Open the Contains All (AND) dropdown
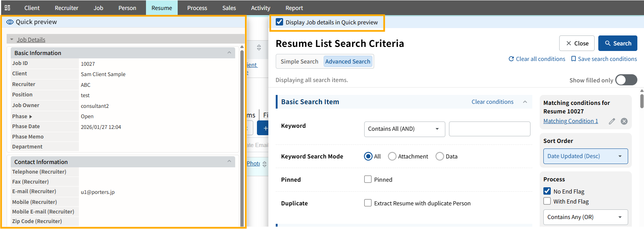 pos(404,129)
